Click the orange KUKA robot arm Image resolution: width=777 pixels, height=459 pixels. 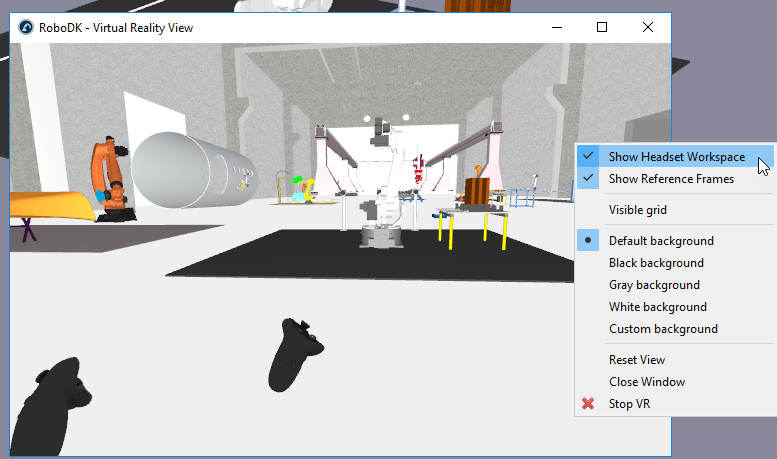[108, 178]
